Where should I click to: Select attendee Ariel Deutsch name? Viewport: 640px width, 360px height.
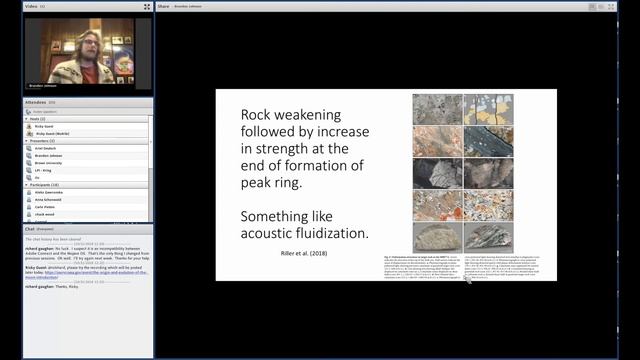pos(45,149)
